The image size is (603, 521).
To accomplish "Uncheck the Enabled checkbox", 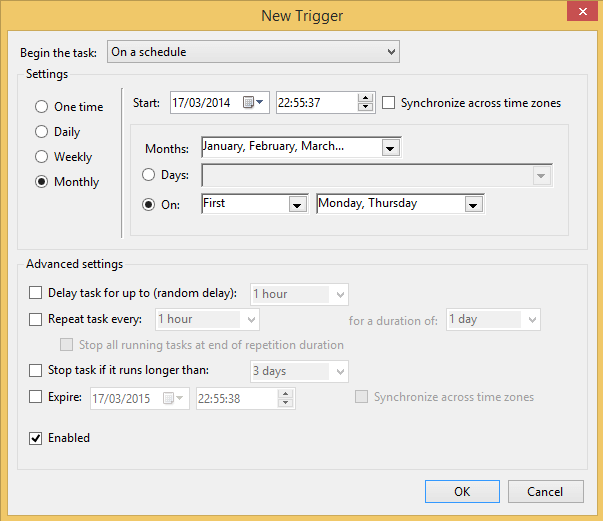I will [x=36, y=438].
